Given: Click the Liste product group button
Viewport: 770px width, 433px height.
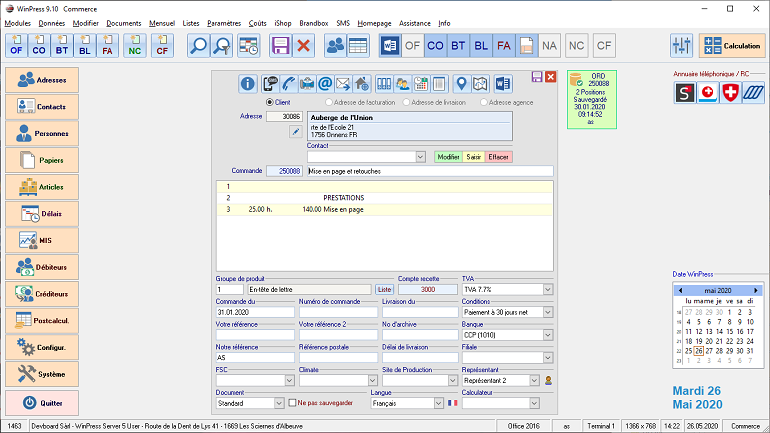Looking at the screenshot, I should (385, 290).
